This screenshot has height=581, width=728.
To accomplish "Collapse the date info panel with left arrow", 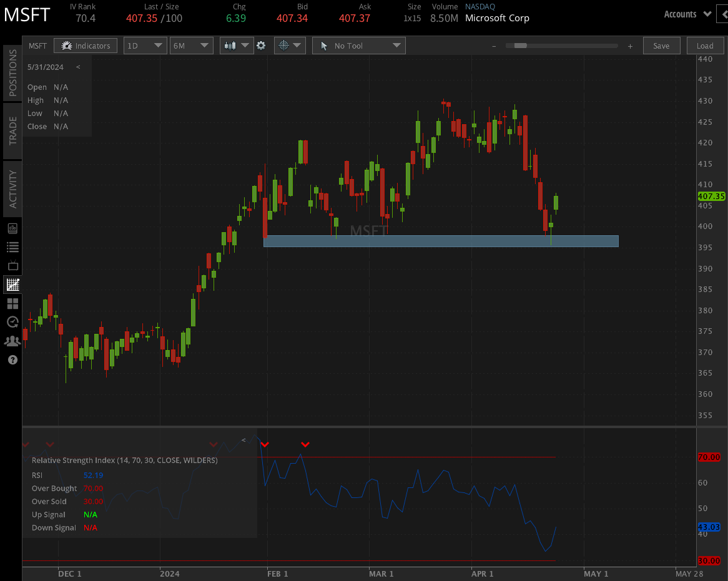I will click(x=78, y=67).
